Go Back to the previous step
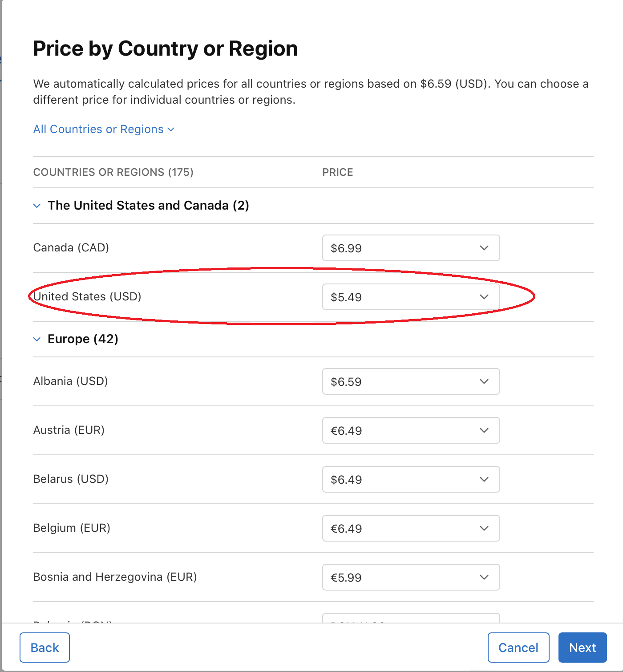Image resolution: width=623 pixels, height=672 pixels. point(44,648)
